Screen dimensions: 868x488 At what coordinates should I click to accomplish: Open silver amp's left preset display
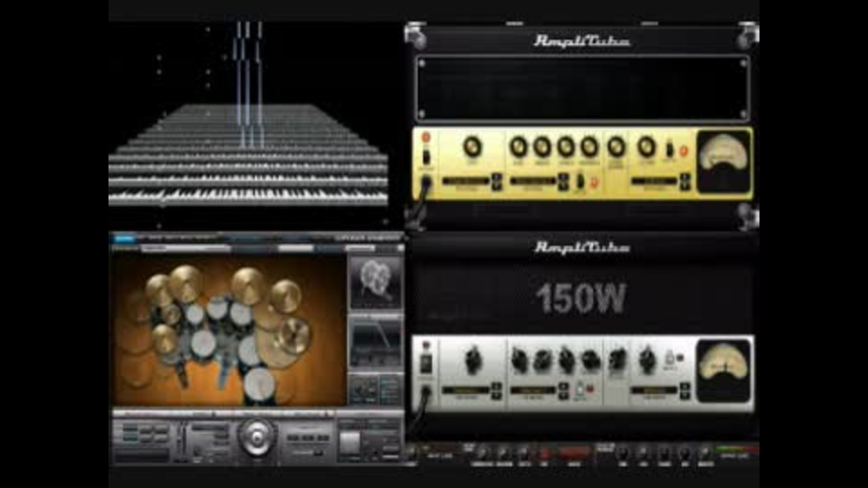[467, 390]
